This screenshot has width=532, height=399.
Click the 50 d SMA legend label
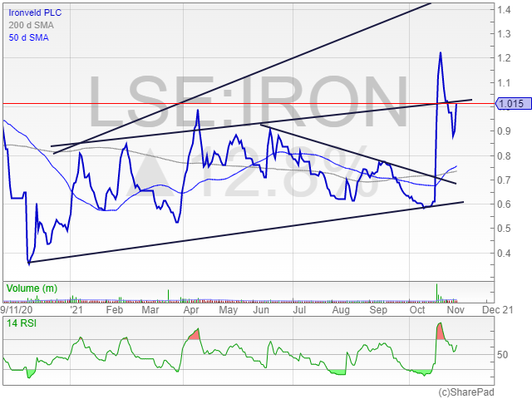[29, 37]
